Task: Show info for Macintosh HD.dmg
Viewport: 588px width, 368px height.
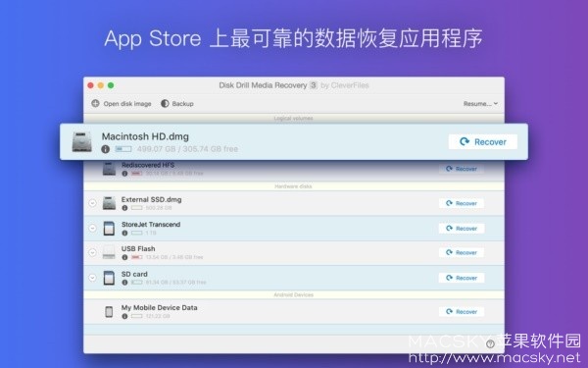Action: (106, 149)
